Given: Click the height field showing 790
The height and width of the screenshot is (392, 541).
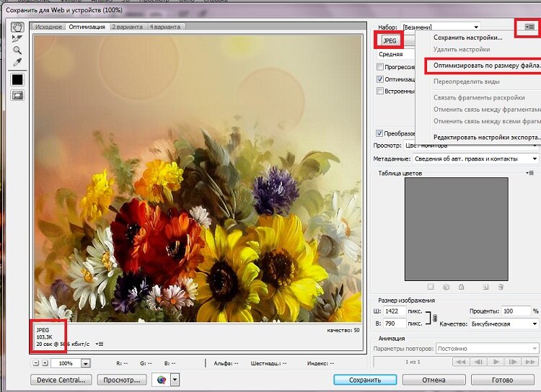Looking at the screenshot, I should [395, 324].
